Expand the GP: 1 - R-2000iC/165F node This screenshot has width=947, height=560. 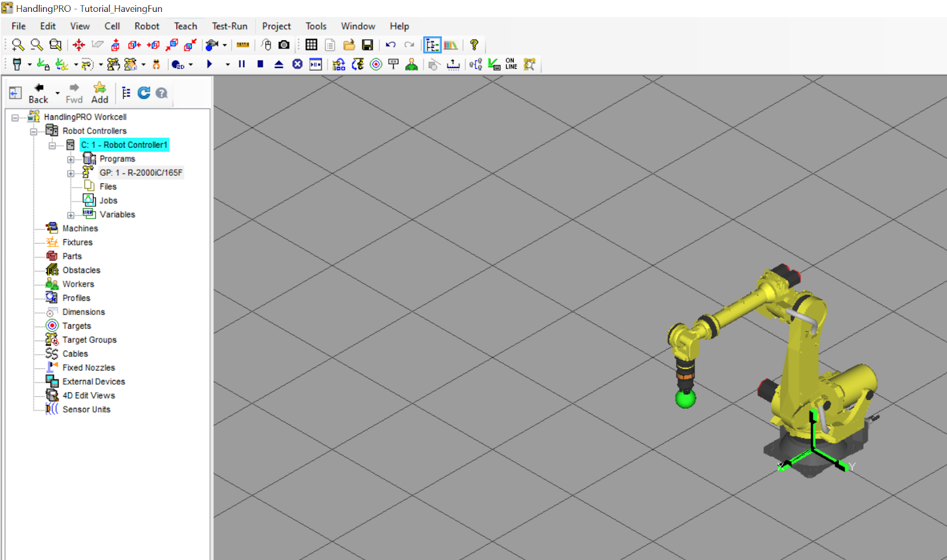click(71, 173)
